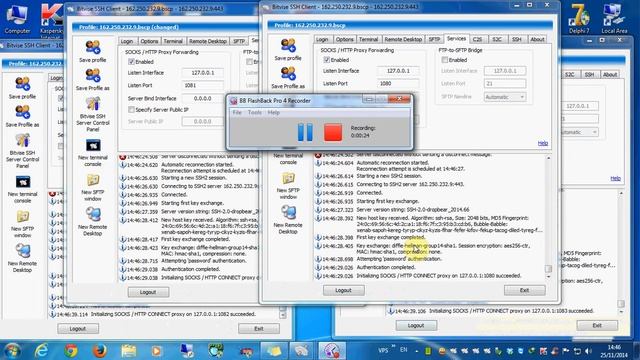
Task: Open SFTP Newline dropdown in port 1080 window
Action: tap(505, 97)
